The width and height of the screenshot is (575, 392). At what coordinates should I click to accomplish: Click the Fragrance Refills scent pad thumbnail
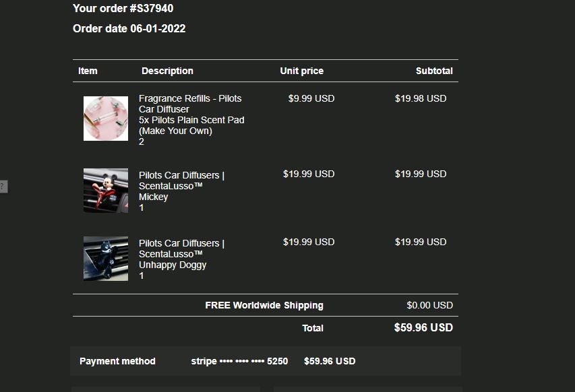click(106, 119)
